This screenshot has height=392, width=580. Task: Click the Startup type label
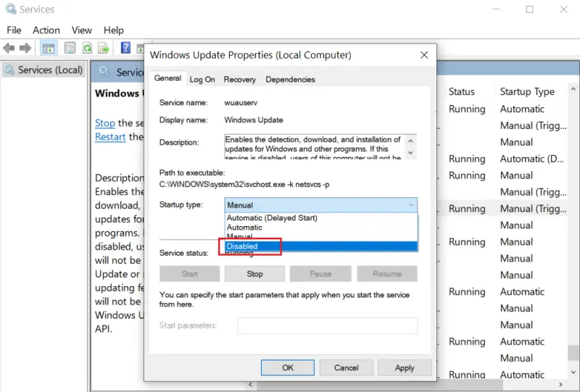tap(181, 205)
